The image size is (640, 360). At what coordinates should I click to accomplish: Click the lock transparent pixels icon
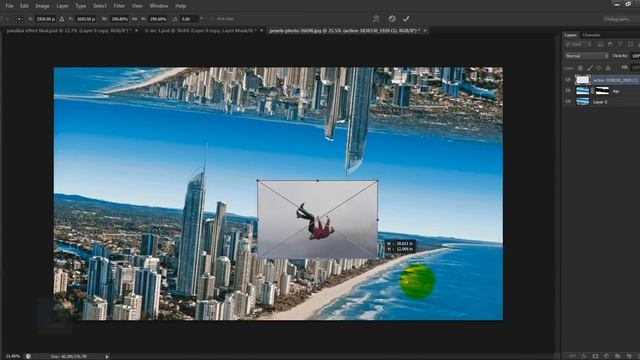pos(580,68)
